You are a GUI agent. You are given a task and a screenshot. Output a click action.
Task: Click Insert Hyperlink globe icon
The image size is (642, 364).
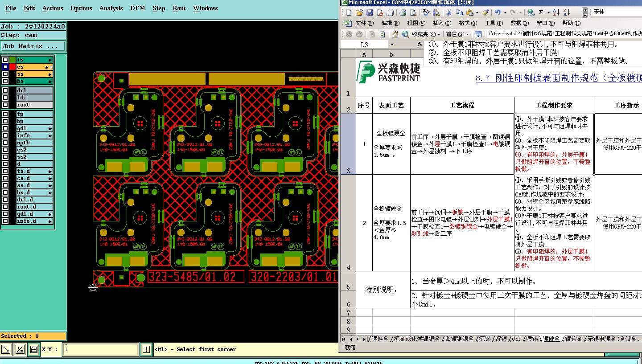click(x=530, y=12)
